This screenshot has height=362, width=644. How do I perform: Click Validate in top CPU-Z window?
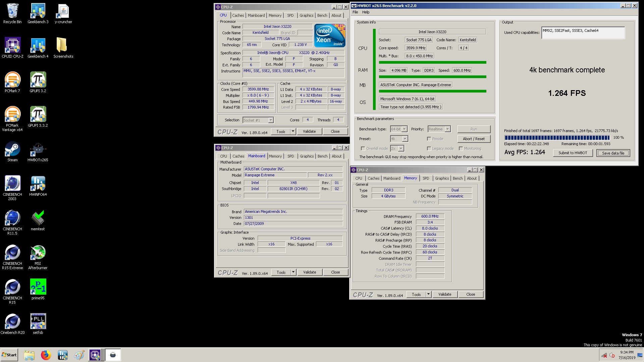click(x=309, y=131)
